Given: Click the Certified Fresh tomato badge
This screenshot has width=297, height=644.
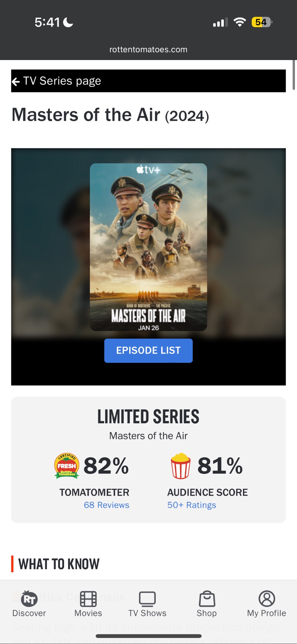Looking at the screenshot, I should [67, 466].
